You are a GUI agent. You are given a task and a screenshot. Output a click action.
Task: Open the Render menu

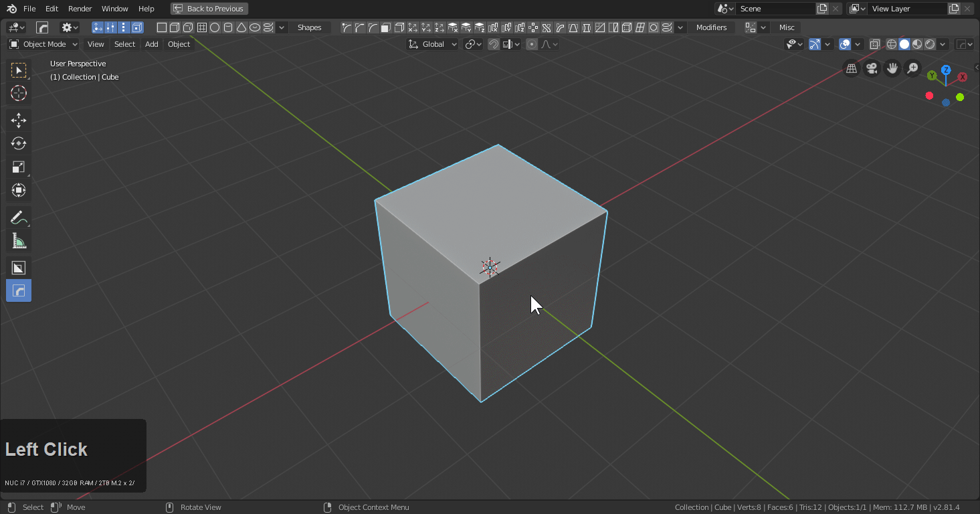click(x=80, y=9)
